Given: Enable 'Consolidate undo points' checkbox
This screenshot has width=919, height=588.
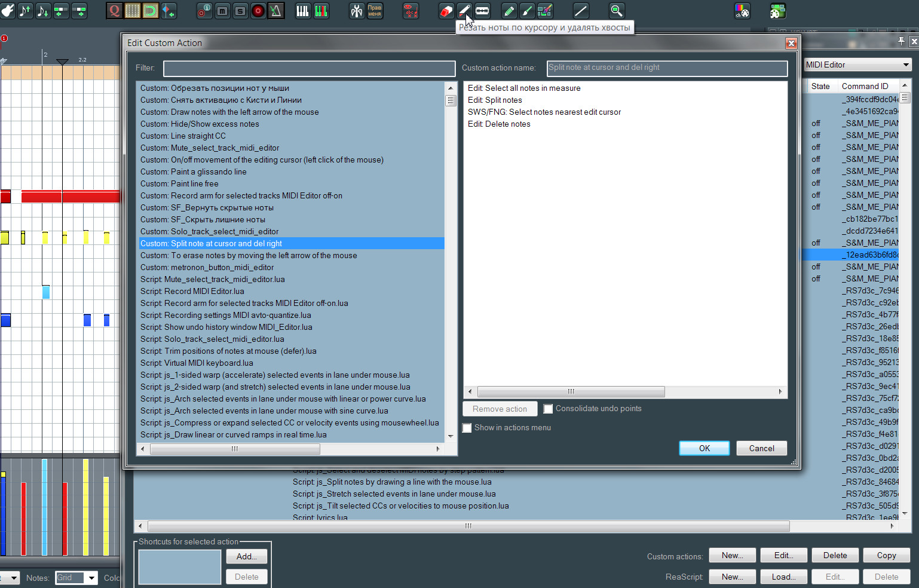Looking at the screenshot, I should (548, 409).
